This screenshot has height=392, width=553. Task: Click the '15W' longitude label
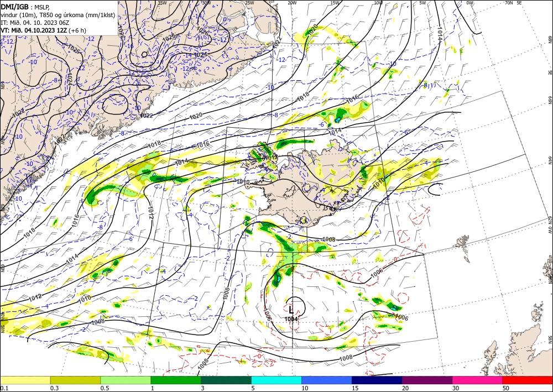point(335,3)
